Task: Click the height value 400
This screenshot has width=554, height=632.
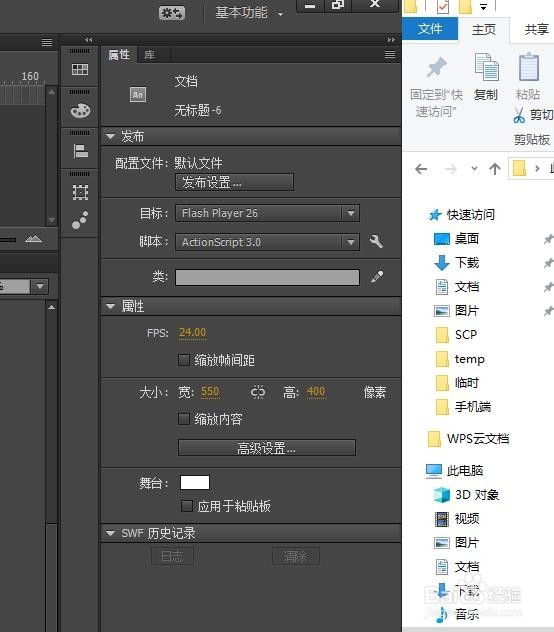Action: tap(316, 391)
